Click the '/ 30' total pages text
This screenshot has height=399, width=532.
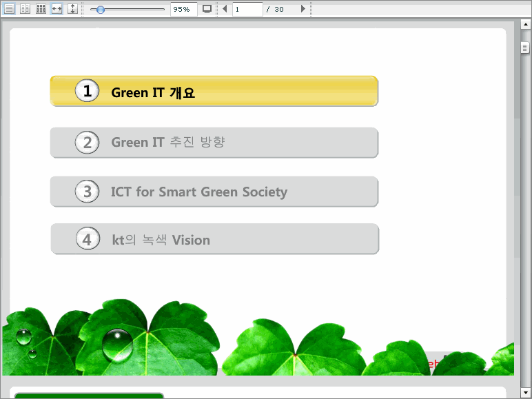pos(275,10)
